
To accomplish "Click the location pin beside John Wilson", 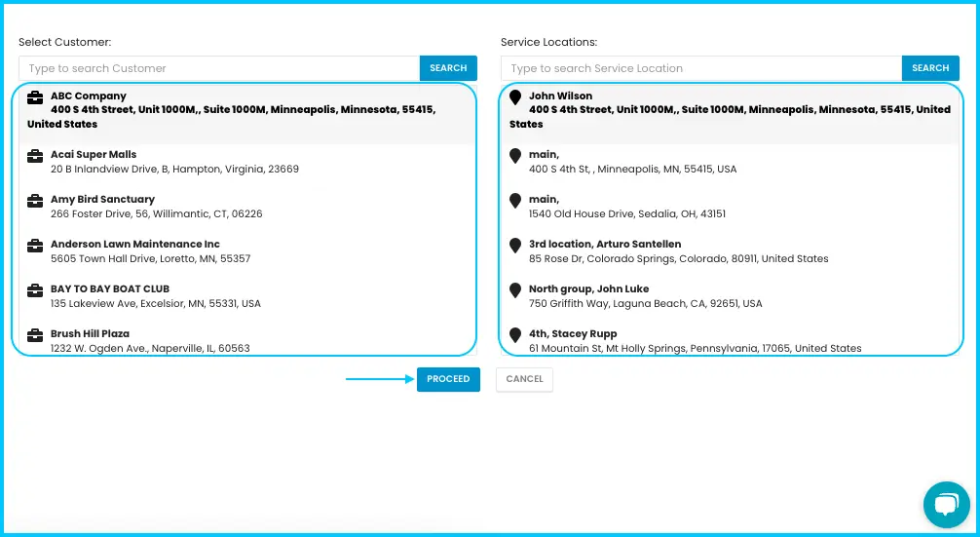I will [x=515, y=97].
